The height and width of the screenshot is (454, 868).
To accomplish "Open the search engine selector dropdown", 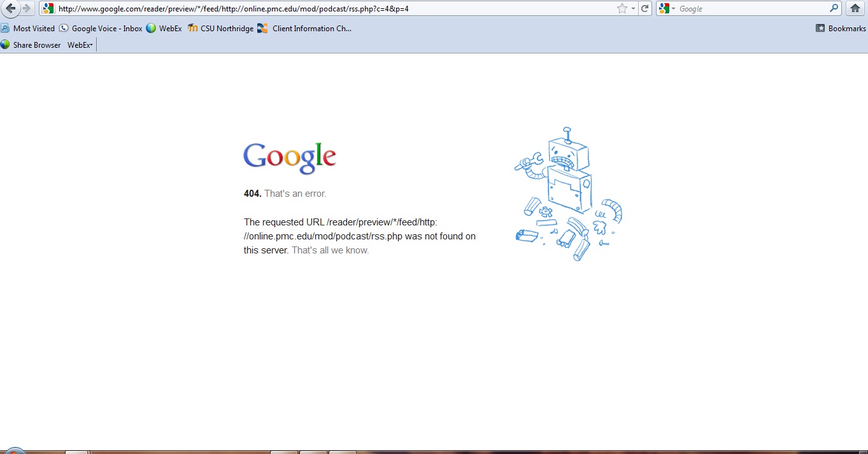I will (x=667, y=8).
